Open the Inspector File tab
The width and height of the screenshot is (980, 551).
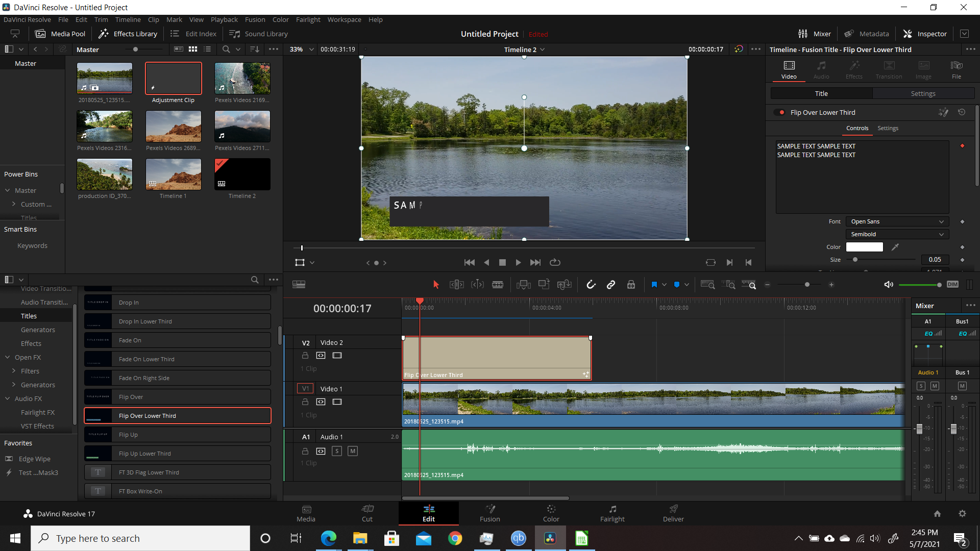pyautogui.click(x=956, y=70)
